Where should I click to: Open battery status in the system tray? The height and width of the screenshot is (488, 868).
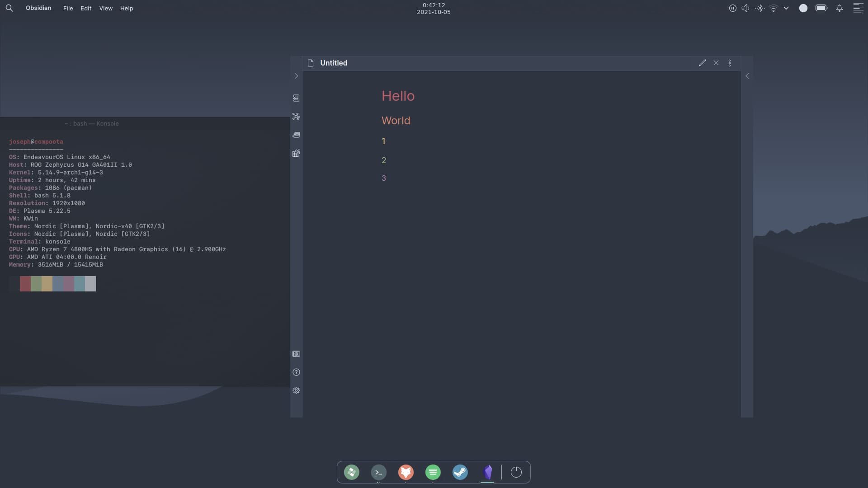tap(821, 8)
